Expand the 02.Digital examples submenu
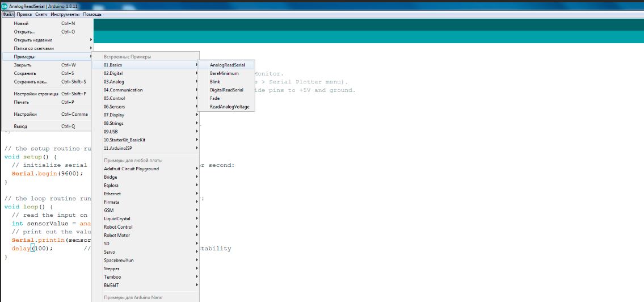 pyautogui.click(x=145, y=73)
